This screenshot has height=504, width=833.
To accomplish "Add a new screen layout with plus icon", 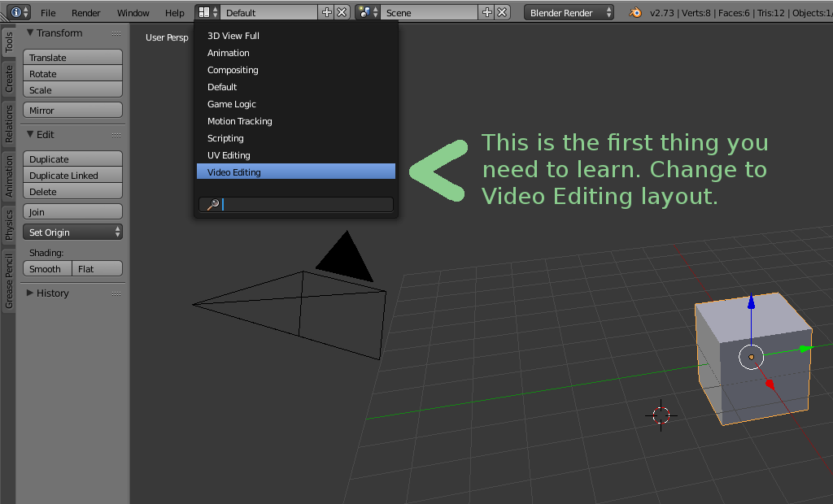I will [327, 12].
